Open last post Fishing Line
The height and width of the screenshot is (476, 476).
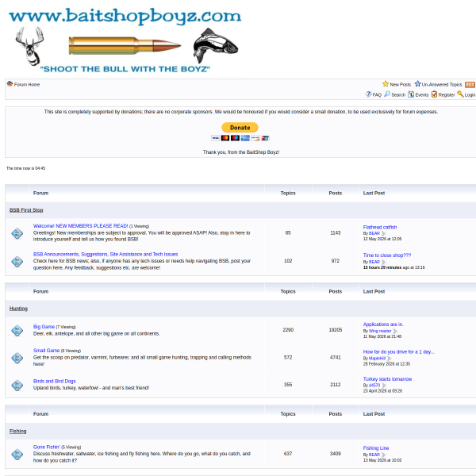click(x=376, y=448)
